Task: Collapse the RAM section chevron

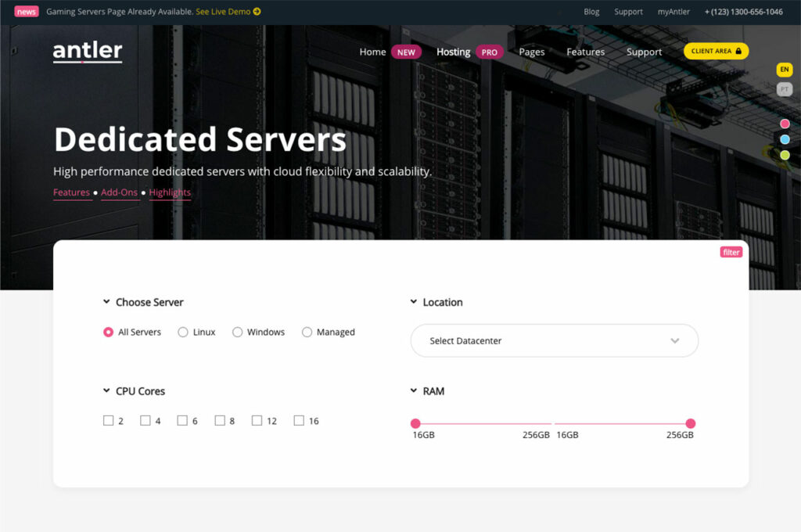Action: point(414,391)
